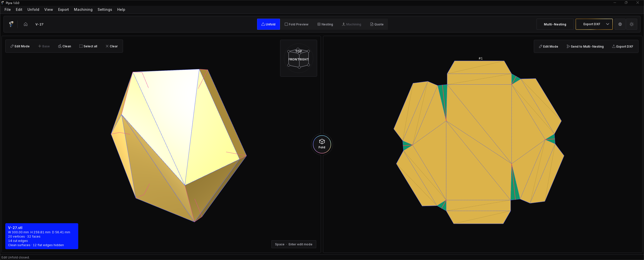Choose Select all in 3D toolbar
Screen dimensions: 644x260
[88, 46]
